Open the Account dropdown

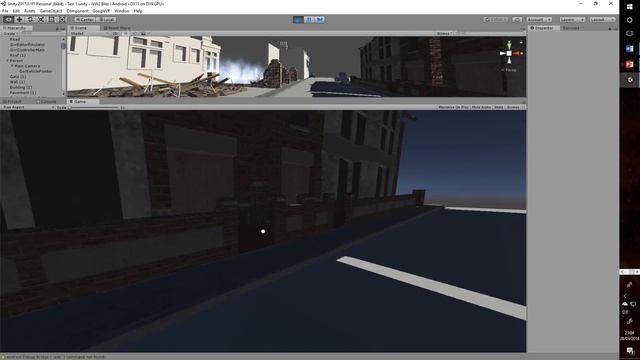[539, 20]
